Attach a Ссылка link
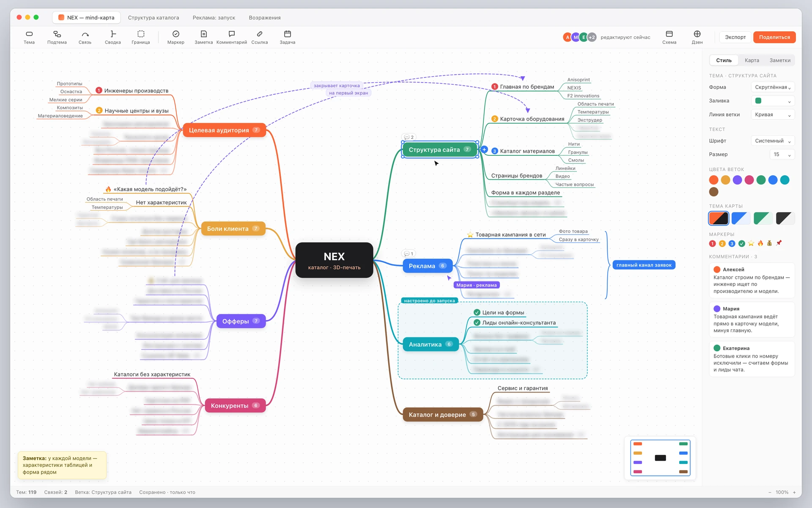Screen dimensions: 812x508 (x=260, y=37)
